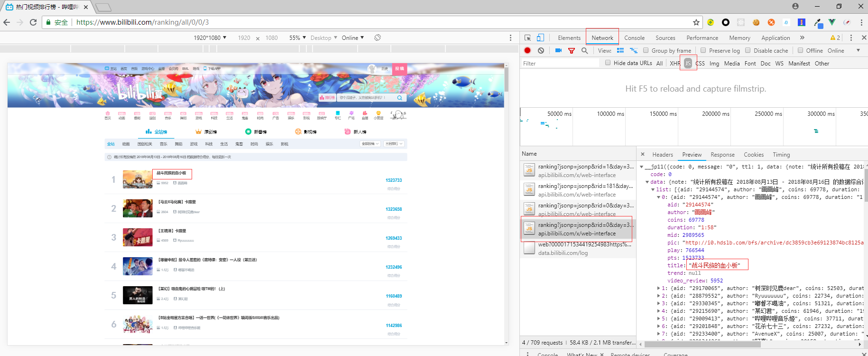Viewport: 868px width, 356px height.
Task: Click the Vue devtools extension icon
Action: click(832, 22)
